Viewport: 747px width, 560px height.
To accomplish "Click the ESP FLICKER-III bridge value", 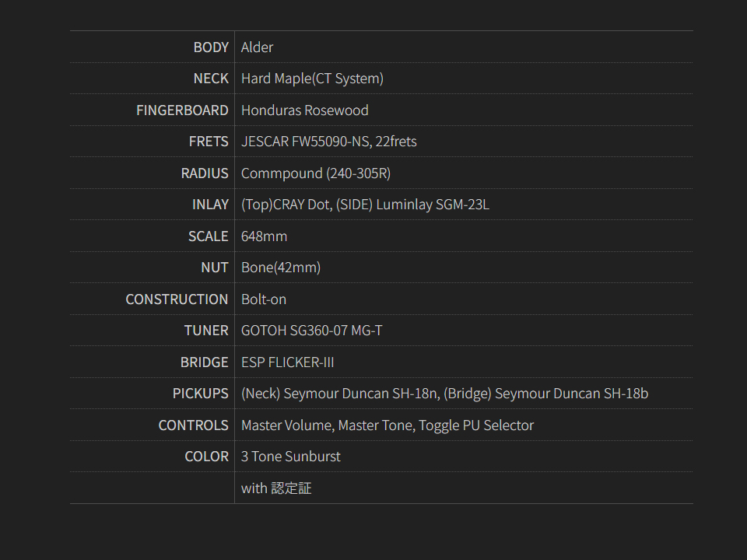I will (287, 362).
